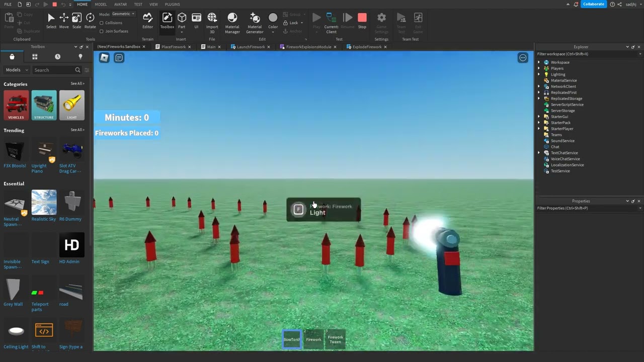Click the Filter Properties field
This screenshot has height=362, width=644.
[589, 208]
